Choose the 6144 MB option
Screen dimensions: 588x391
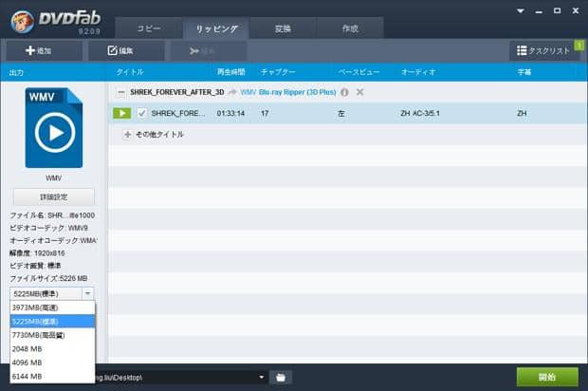click(x=52, y=377)
